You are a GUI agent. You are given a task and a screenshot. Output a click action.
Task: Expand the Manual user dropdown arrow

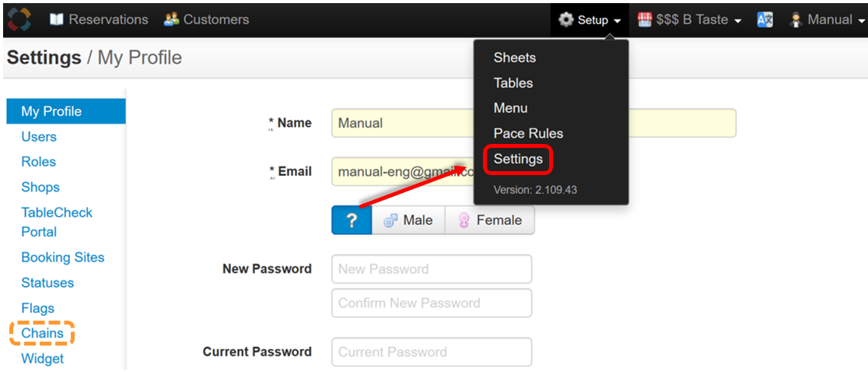[861, 21]
